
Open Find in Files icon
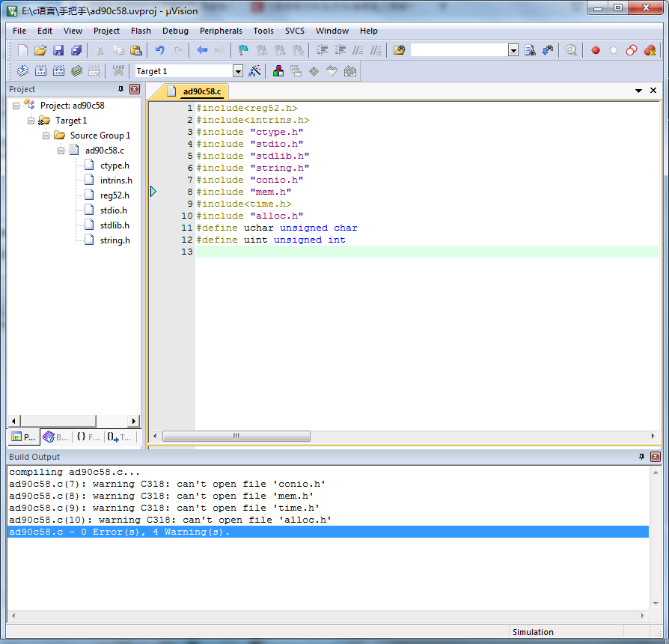point(400,50)
